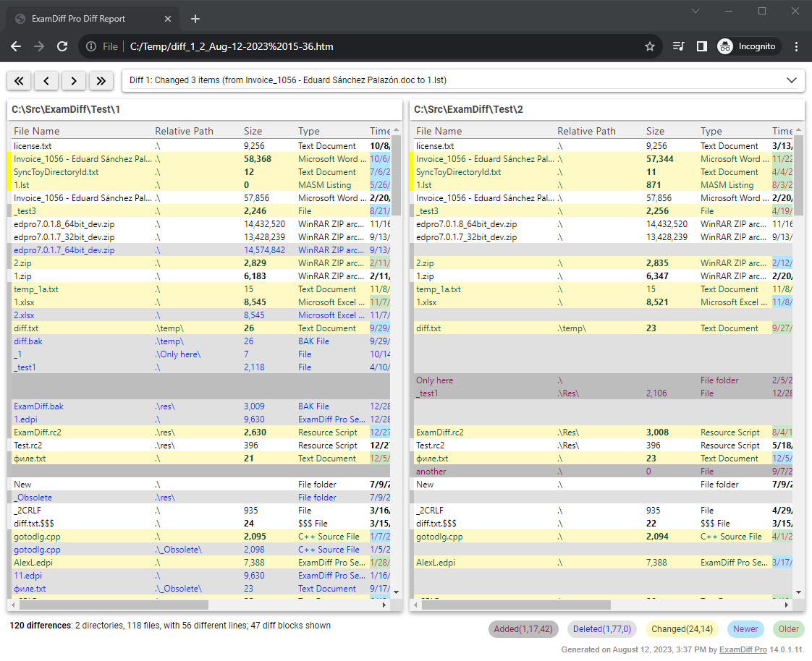Jump to the first difference
Viewport: 812px width, 661px height.
point(19,80)
